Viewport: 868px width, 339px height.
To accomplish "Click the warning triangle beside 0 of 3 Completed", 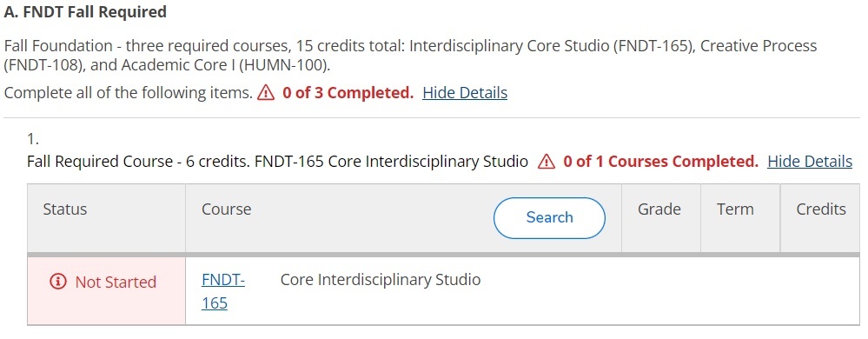I will coord(266,93).
